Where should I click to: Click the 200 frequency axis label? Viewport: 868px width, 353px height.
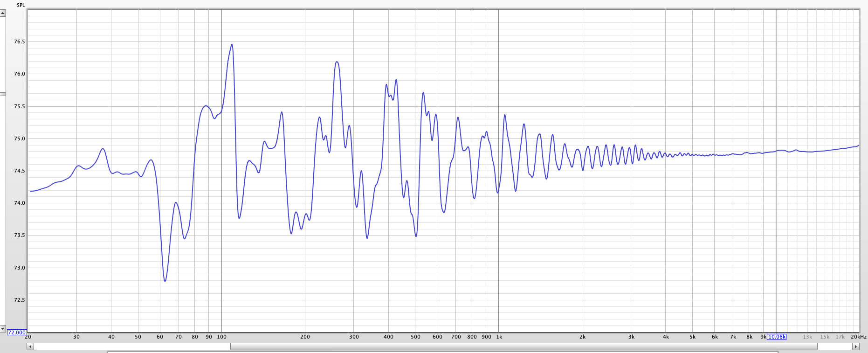pyautogui.click(x=305, y=337)
